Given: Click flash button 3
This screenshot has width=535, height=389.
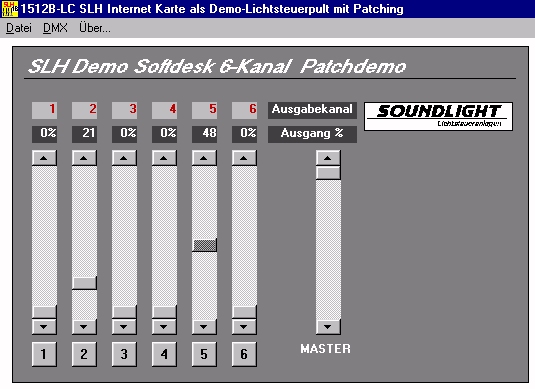Looking at the screenshot, I should pos(124,354).
